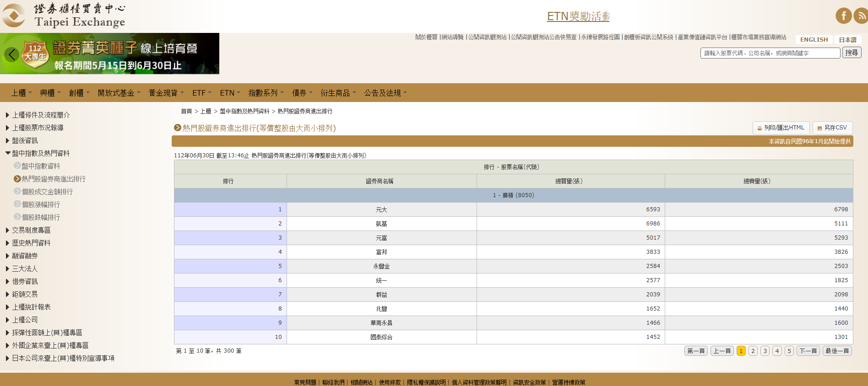This screenshot has width=868, height=386.
Task: Open the 債券 main menu
Action: pyautogui.click(x=302, y=93)
